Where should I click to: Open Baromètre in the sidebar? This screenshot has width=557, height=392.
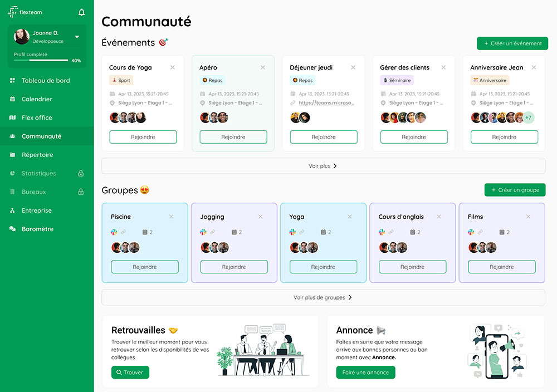37,229
